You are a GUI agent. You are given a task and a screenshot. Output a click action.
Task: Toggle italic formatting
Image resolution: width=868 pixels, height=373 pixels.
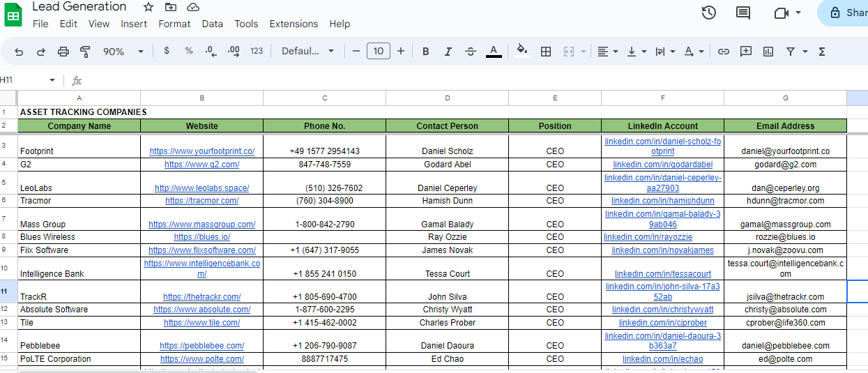pyautogui.click(x=448, y=52)
